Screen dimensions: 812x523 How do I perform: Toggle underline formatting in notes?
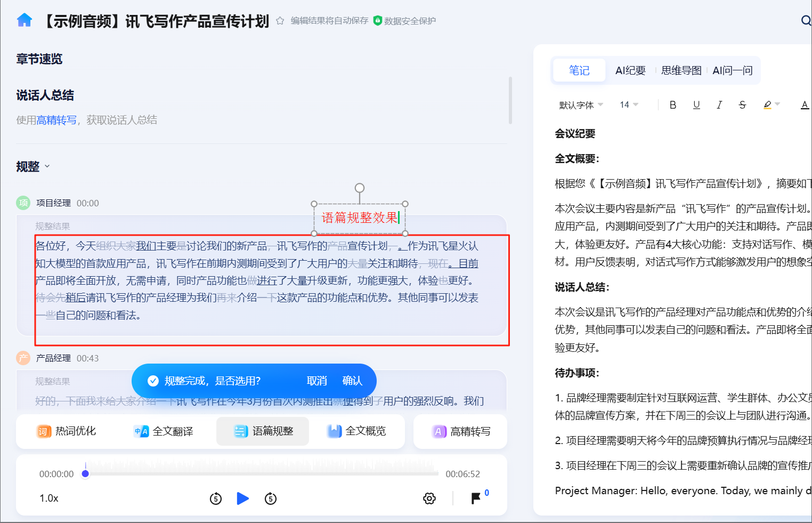(696, 105)
